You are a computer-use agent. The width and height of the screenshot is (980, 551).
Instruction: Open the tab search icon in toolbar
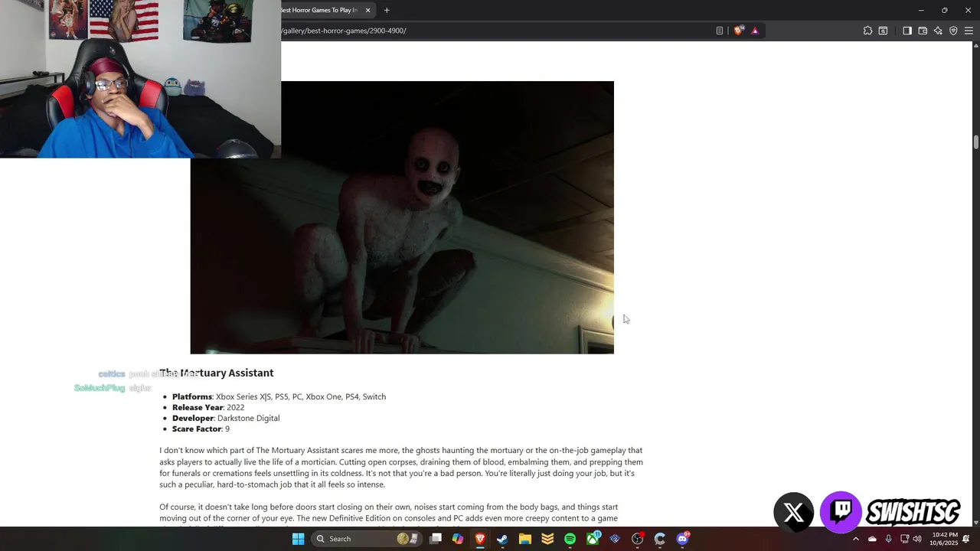click(883, 31)
